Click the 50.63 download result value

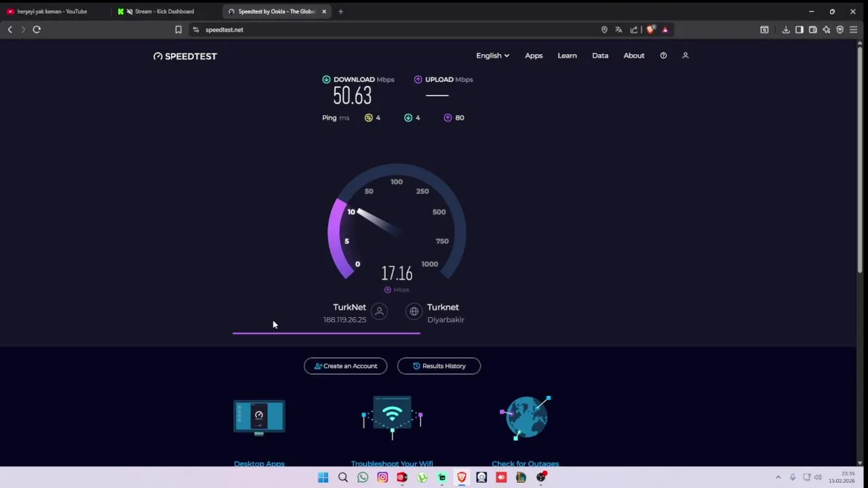[352, 96]
